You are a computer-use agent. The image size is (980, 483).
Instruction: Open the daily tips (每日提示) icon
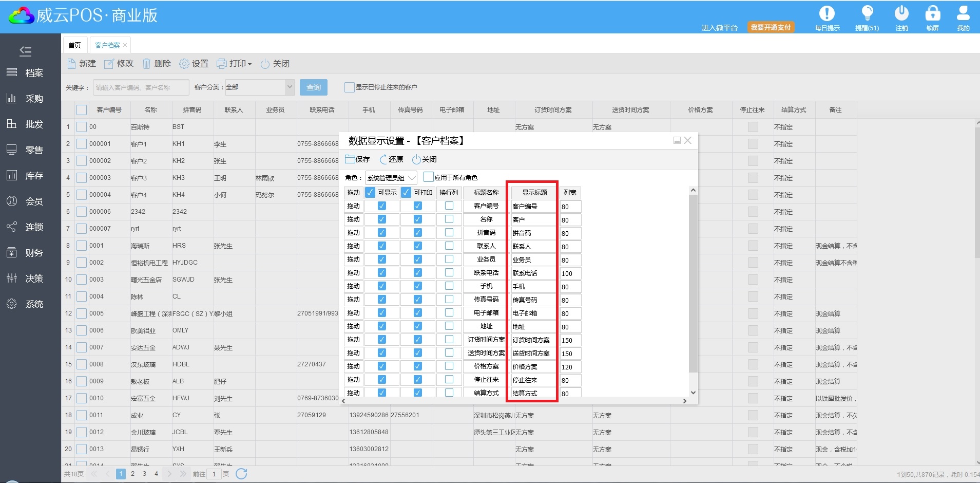pyautogui.click(x=827, y=14)
